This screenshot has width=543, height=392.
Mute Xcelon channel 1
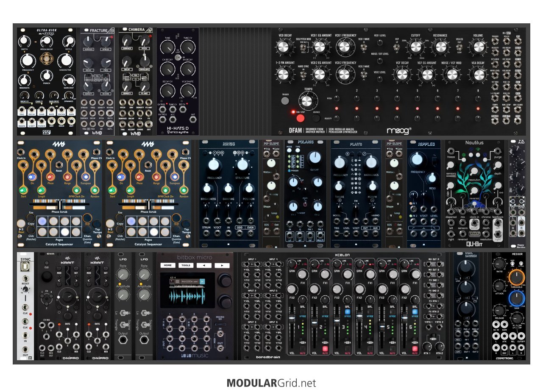point(303,349)
